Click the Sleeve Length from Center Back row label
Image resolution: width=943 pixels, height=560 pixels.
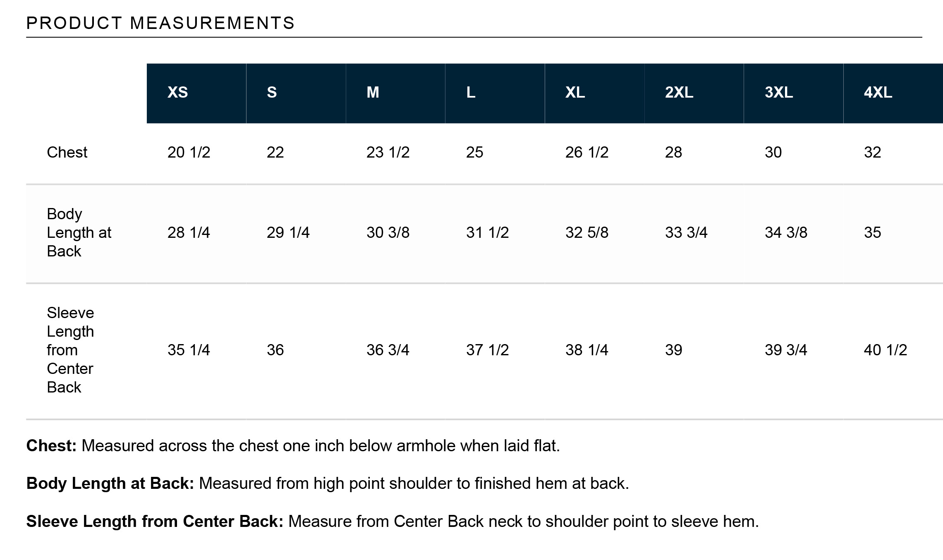70,350
